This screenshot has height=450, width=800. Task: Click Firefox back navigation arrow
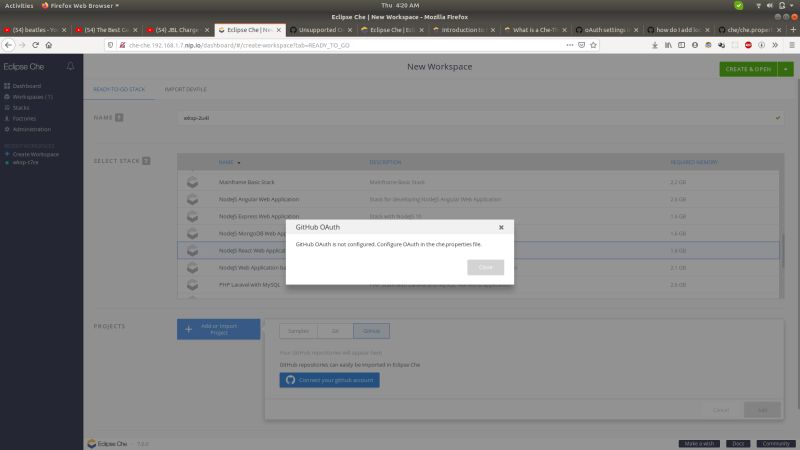pyautogui.click(x=8, y=45)
